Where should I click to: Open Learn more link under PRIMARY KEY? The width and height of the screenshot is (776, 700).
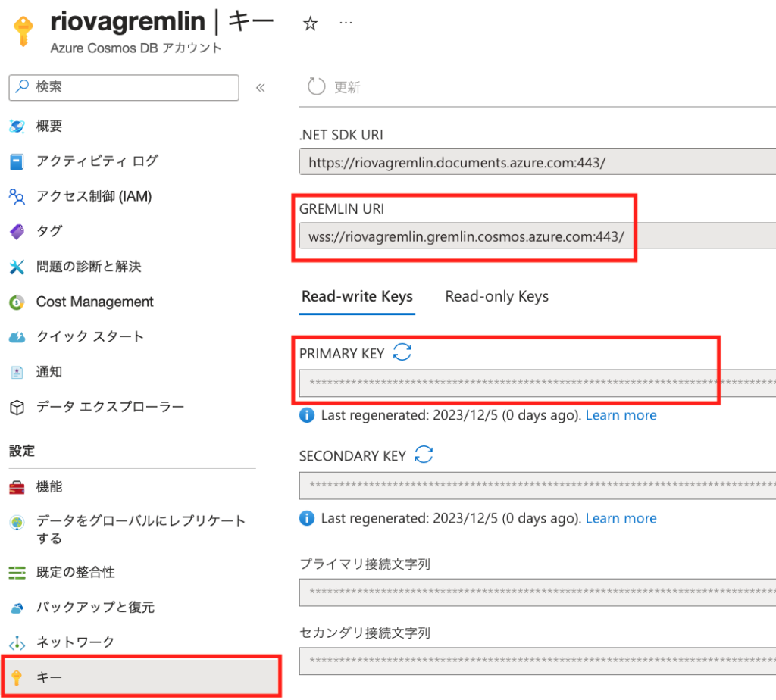point(621,415)
